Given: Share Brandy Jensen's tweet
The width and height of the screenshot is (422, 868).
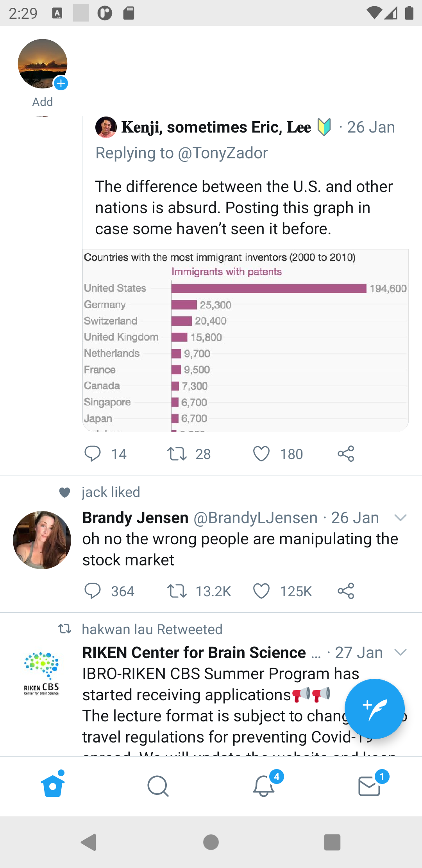Looking at the screenshot, I should 346,591.
